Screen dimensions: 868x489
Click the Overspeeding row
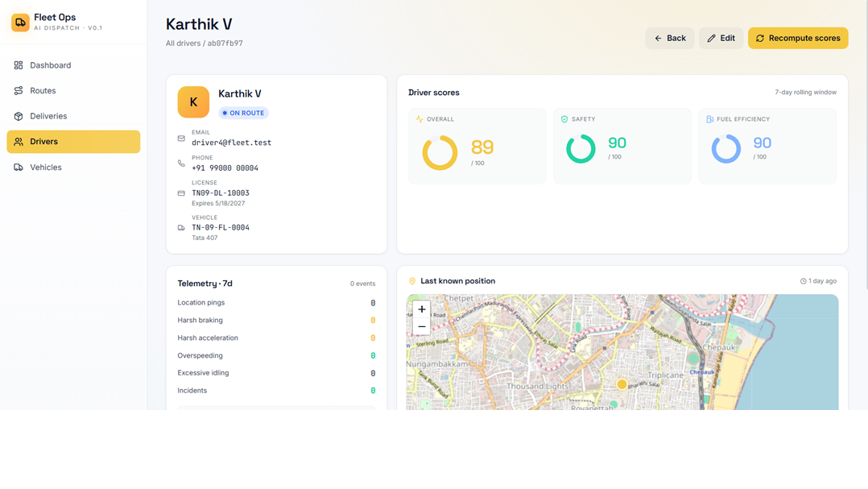pyautogui.click(x=276, y=355)
